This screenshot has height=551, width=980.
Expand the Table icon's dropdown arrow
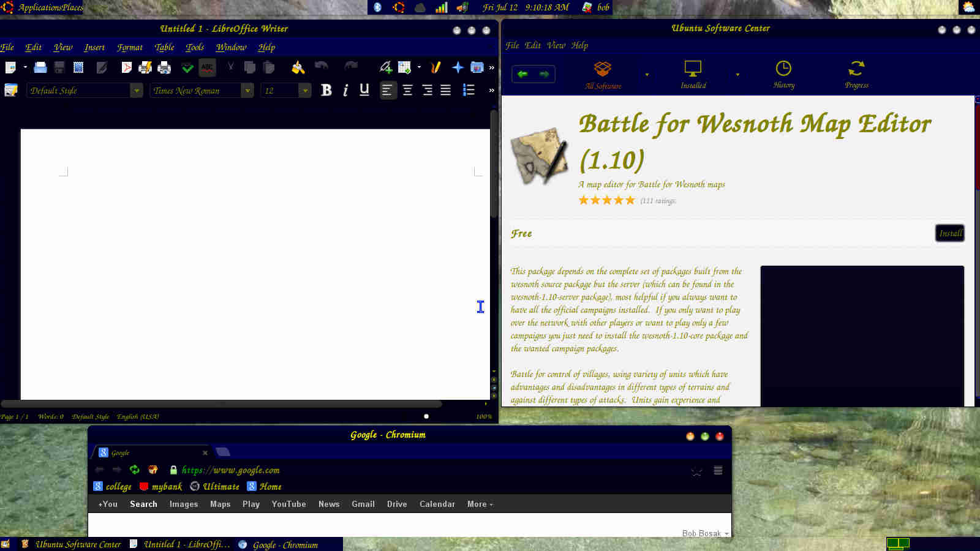pyautogui.click(x=419, y=67)
